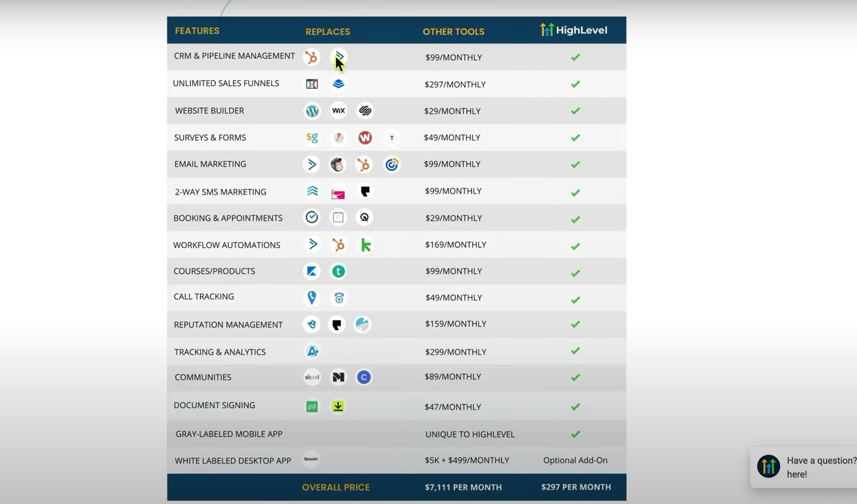
Task: Click the 'T' Typeform icon in Surveys & Forms row
Action: coord(392,138)
